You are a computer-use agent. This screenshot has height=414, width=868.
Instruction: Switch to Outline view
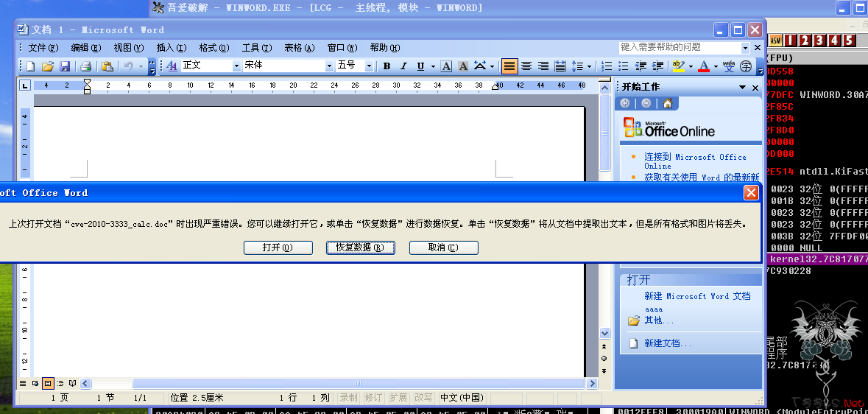click(60, 383)
